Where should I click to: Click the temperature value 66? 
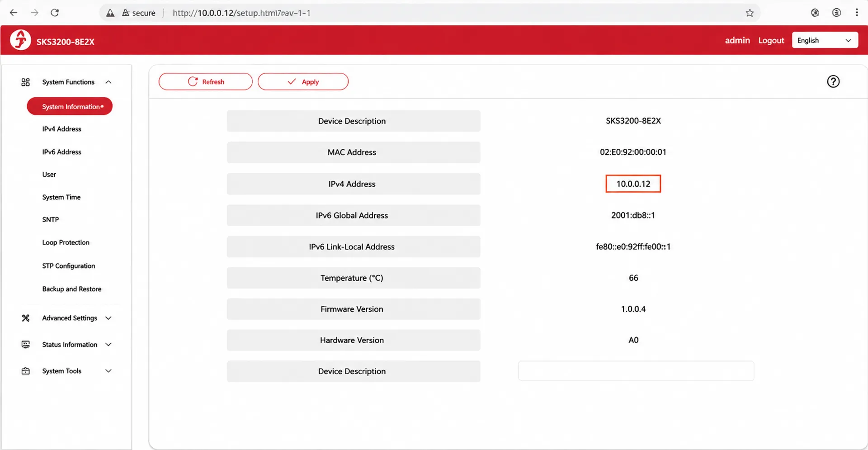click(x=633, y=278)
